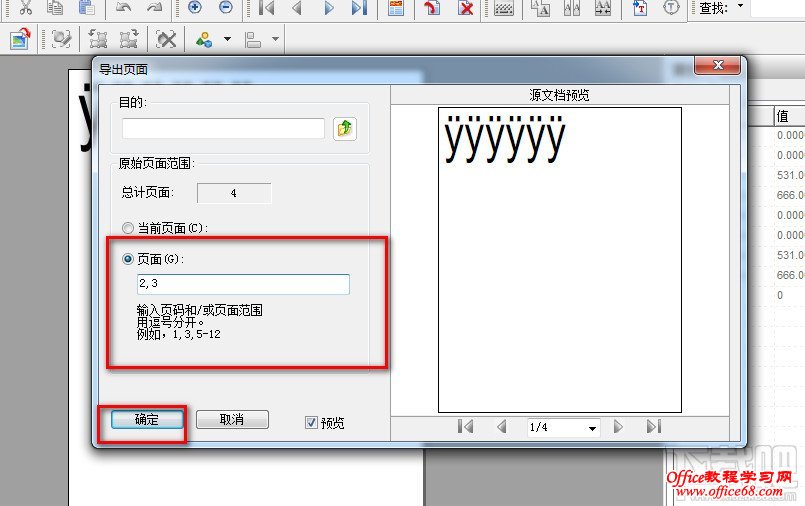Go to last page in preview pane
805x506 pixels.
pyautogui.click(x=654, y=427)
